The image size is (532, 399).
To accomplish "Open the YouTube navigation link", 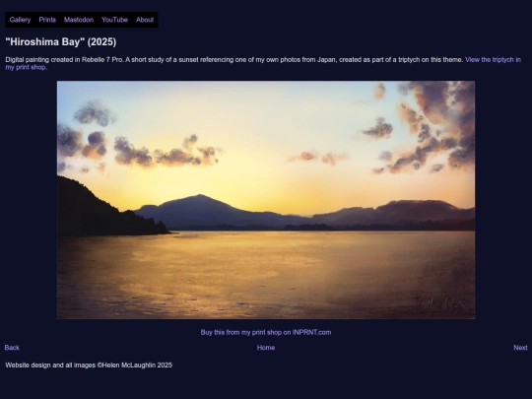I will (x=114, y=20).
